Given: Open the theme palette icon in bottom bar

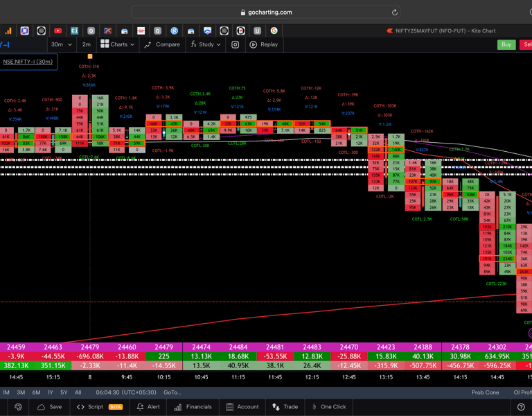Looking at the screenshot, I should tap(18, 407).
